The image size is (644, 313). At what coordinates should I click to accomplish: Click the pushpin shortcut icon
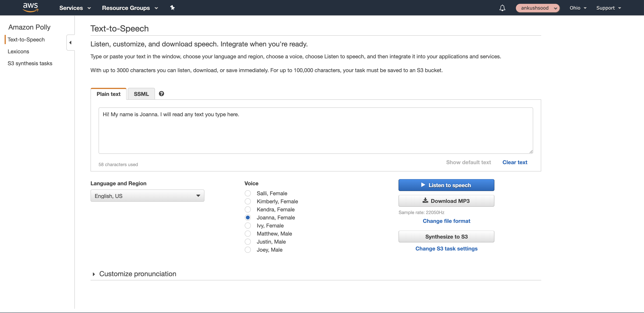tap(172, 8)
